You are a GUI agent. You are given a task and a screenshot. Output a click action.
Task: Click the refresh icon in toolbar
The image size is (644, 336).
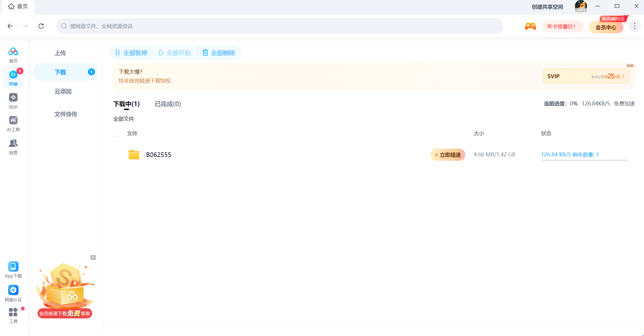tap(41, 26)
